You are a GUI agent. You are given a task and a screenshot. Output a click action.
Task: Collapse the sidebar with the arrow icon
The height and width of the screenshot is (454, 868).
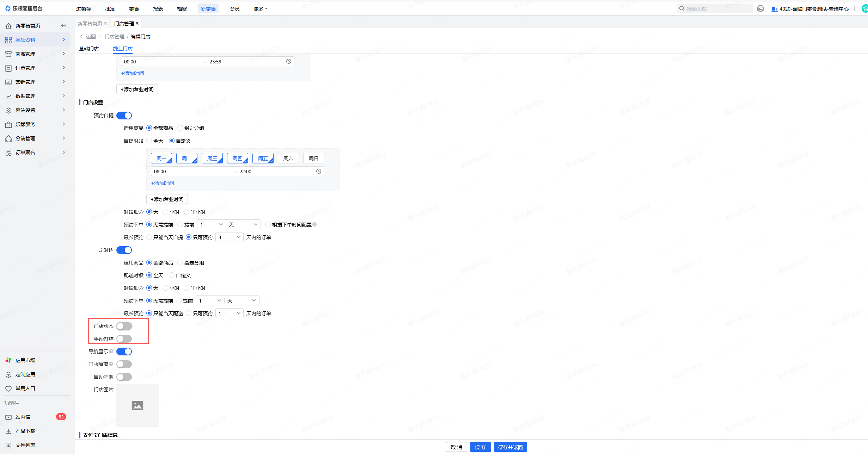point(63,25)
